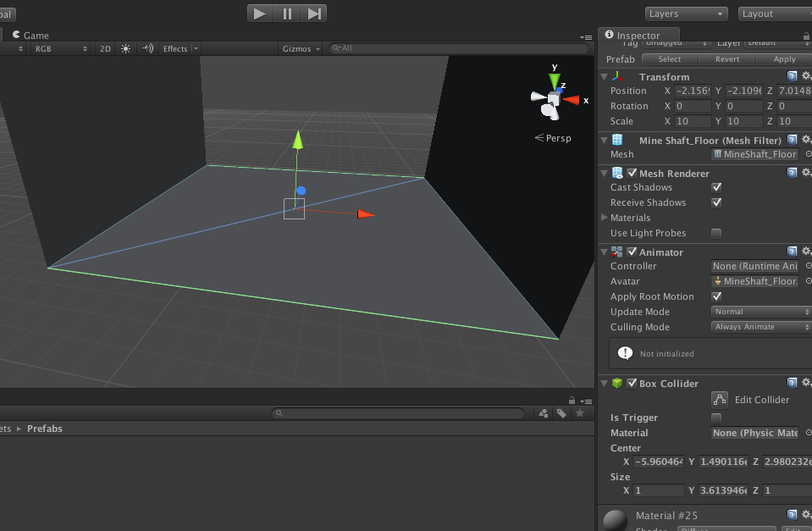Click the scene search field
The height and width of the screenshot is (531, 812).
(458, 48)
